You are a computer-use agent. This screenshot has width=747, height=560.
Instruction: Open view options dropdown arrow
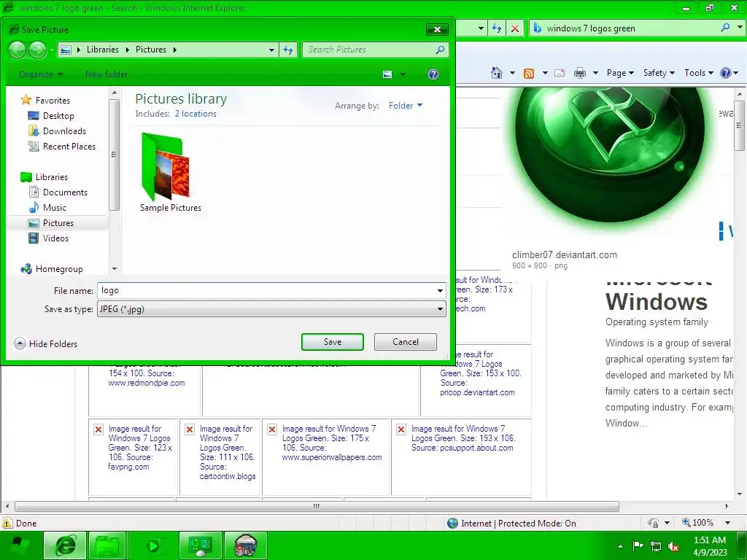403,74
